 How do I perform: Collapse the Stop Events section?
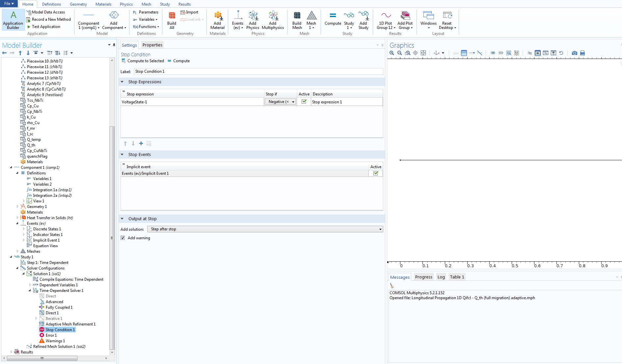pos(122,155)
